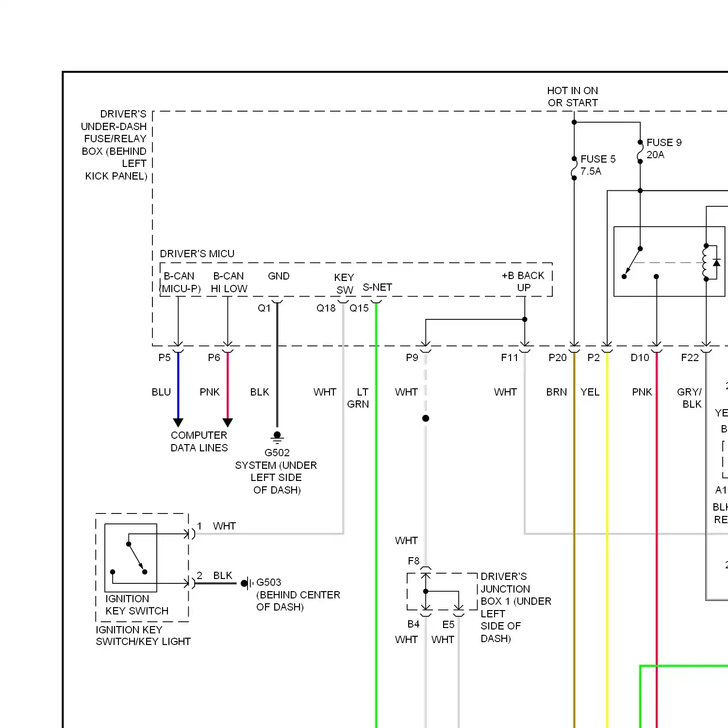The image size is (728, 728).
Task: Click the blue wire arrowhead under P5
Action: coord(178,423)
